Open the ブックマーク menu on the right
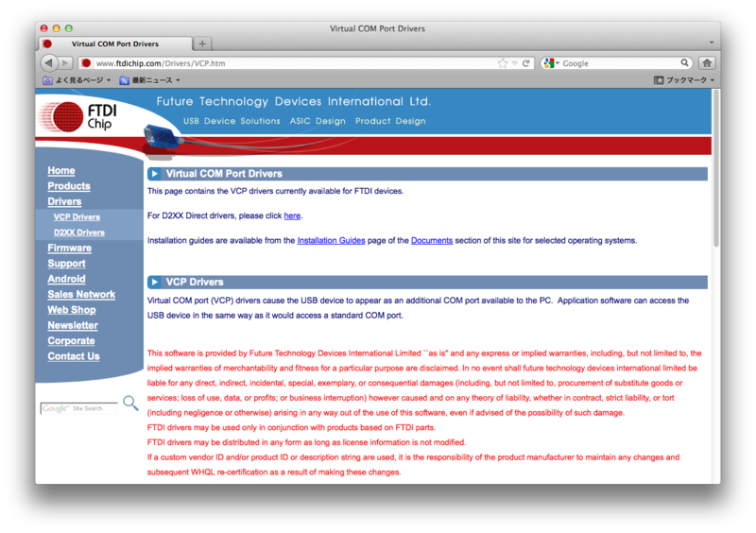The image size is (756, 533). pos(684,80)
